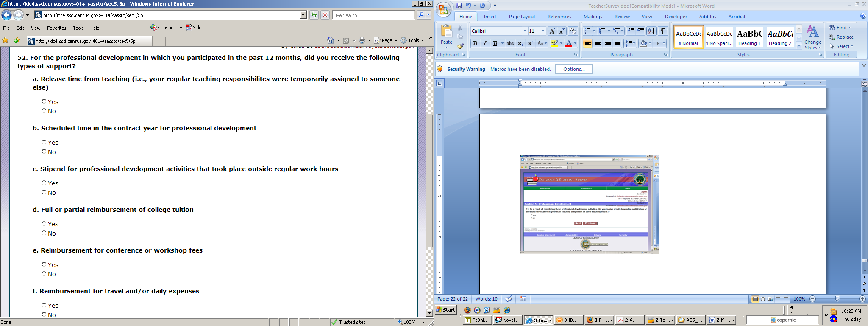This screenshot has height=326, width=868.
Task: Toggle Italic formatting in Word
Action: [x=485, y=43]
